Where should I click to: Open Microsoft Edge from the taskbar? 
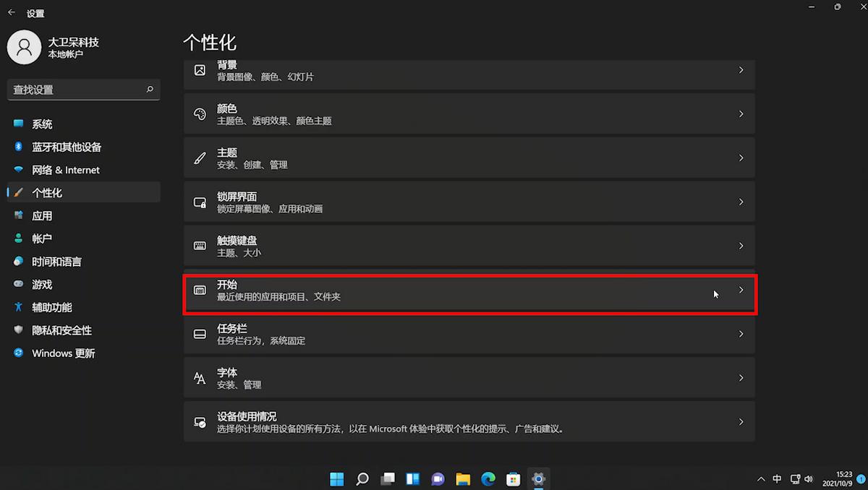488,478
